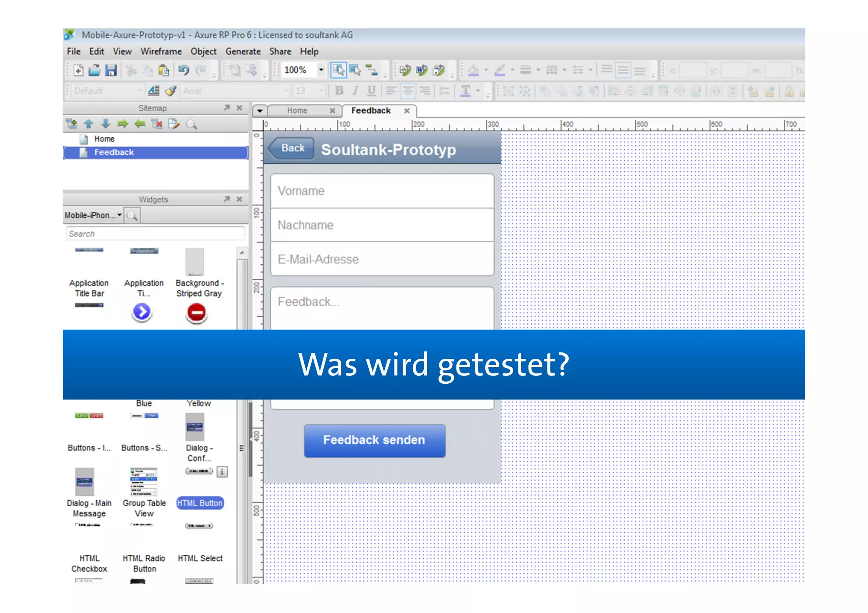The width and height of the screenshot is (868, 613).
Task: Add a child page in Sitemap toolbar
Action: coord(71,124)
